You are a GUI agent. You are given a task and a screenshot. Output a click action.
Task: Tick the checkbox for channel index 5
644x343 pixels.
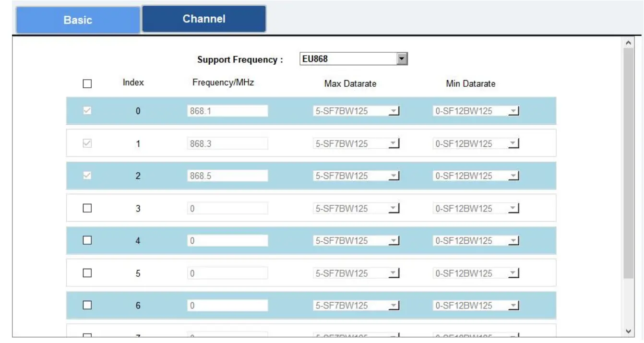click(x=87, y=273)
